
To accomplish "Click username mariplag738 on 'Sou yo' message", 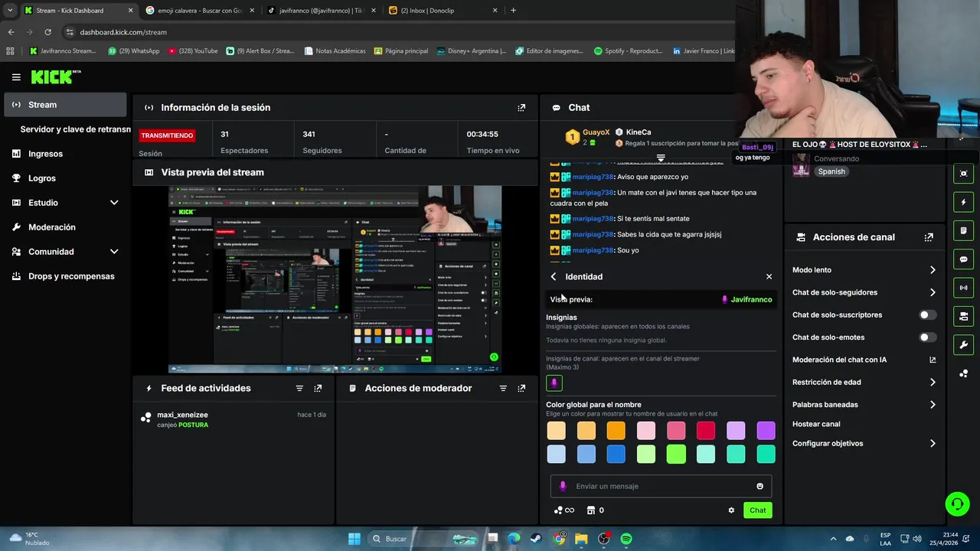I will [x=593, y=250].
